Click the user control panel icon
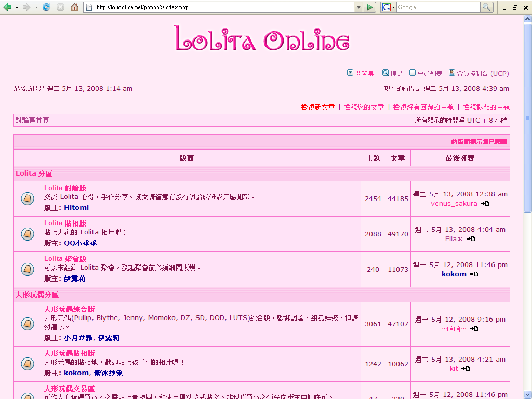Image resolution: width=532 pixels, height=399 pixels. tap(452, 73)
